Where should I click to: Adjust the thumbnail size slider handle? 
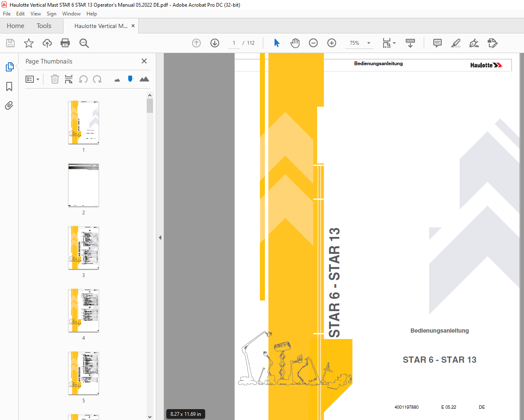pos(130,79)
